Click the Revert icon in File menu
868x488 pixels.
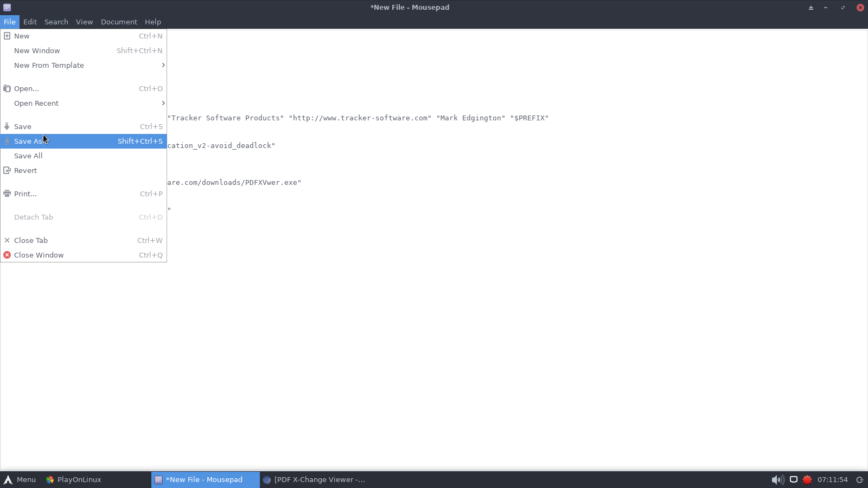[x=7, y=170]
